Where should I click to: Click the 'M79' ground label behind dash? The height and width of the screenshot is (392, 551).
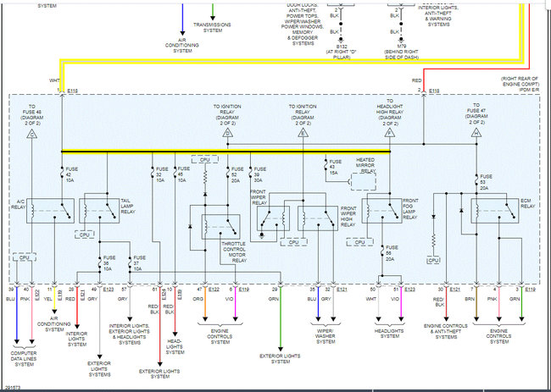(x=401, y=52)
